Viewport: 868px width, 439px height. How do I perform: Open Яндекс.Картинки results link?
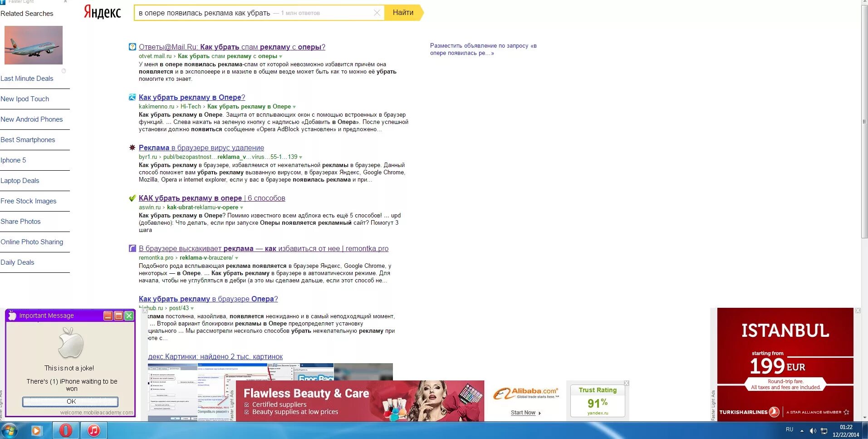[x=216, y=357]
